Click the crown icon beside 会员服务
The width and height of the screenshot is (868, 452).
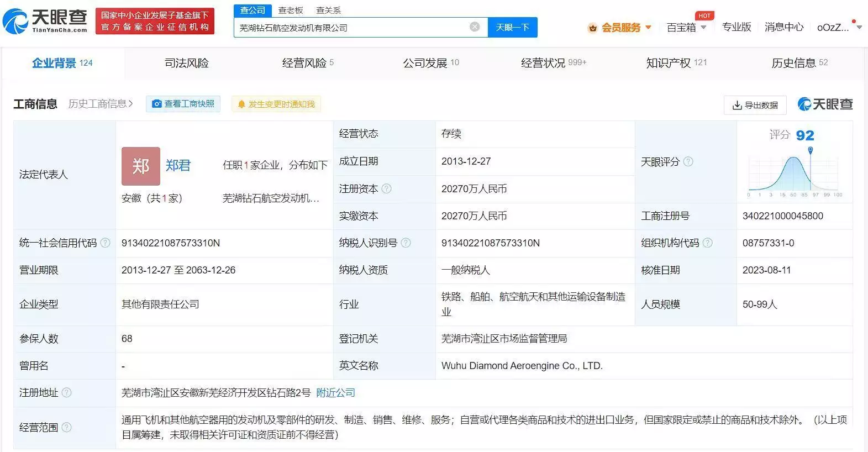tap(593, 28)
